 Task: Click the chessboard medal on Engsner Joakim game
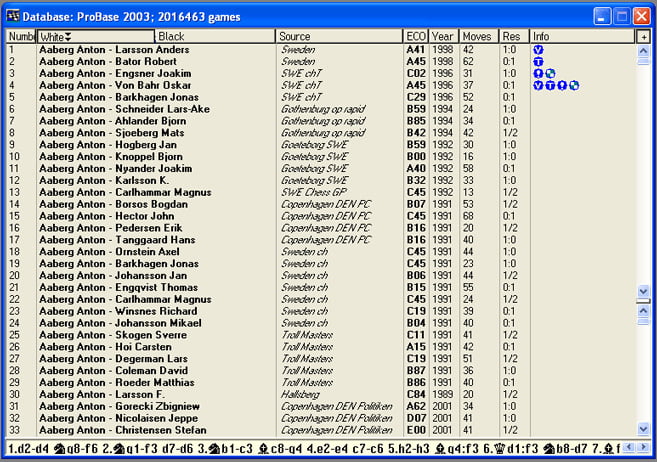point(550,74)
